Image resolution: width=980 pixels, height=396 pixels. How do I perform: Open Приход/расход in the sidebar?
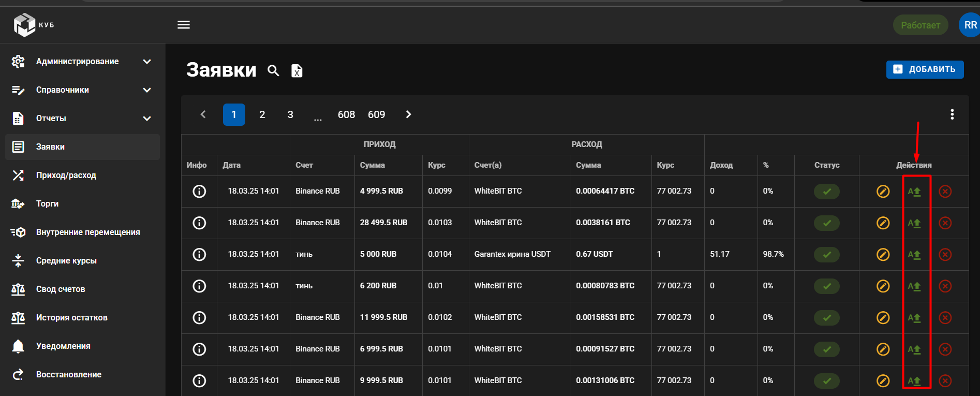(x=66, y=175)
